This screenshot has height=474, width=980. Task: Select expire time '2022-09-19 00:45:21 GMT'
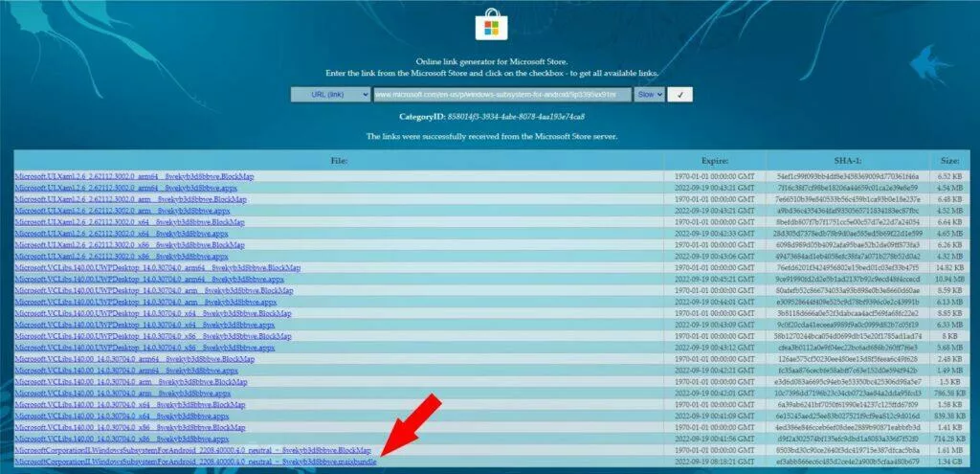[x=714, y=279]
